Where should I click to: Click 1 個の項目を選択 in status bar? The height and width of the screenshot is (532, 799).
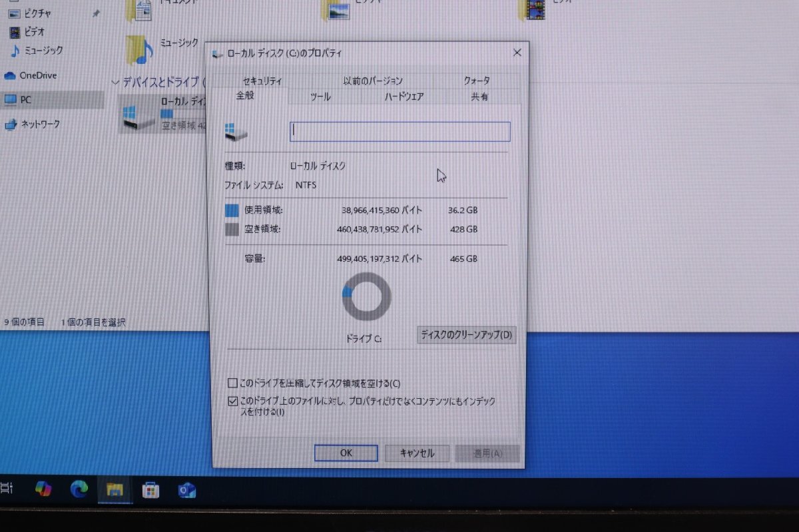tap(93, 322)
